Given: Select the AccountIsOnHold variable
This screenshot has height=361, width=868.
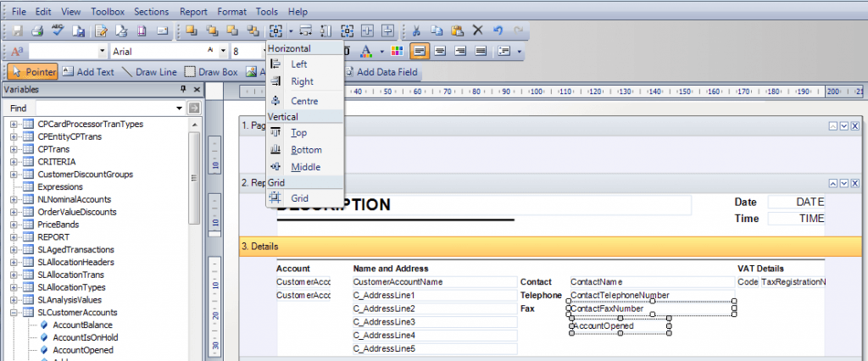Looking at the screenshot, I should [86, 338].
